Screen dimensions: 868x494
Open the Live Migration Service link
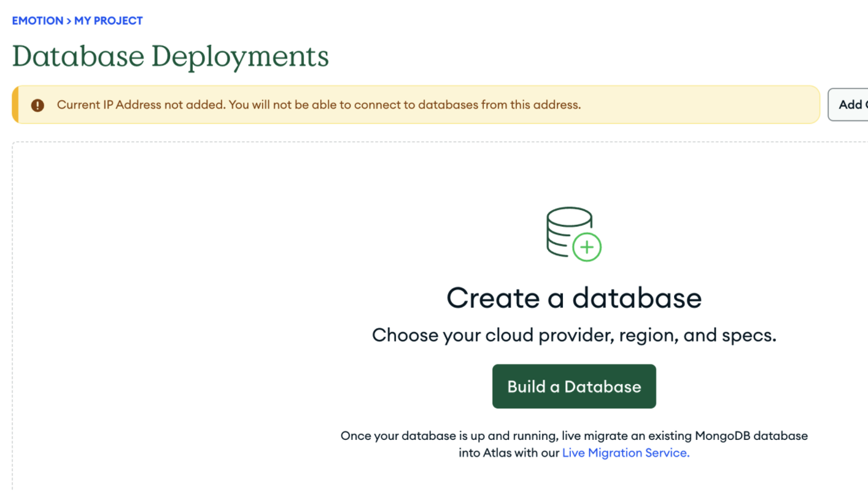(626, 453)
